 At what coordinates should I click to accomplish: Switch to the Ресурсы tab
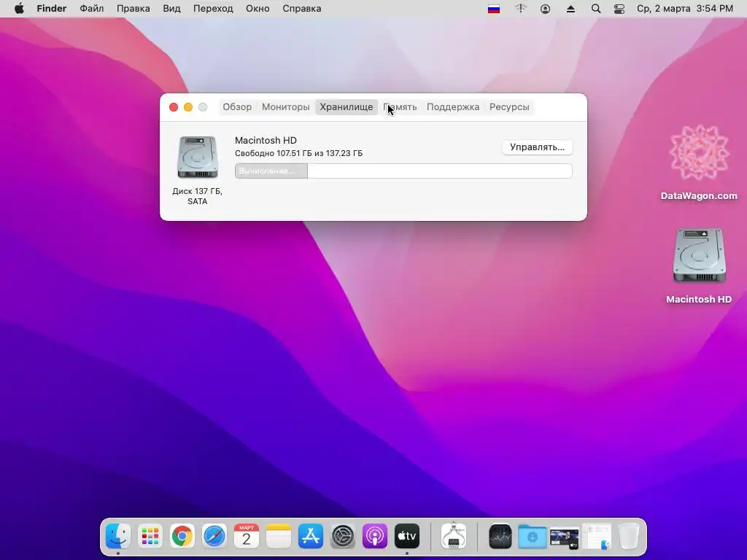point(509,106)
